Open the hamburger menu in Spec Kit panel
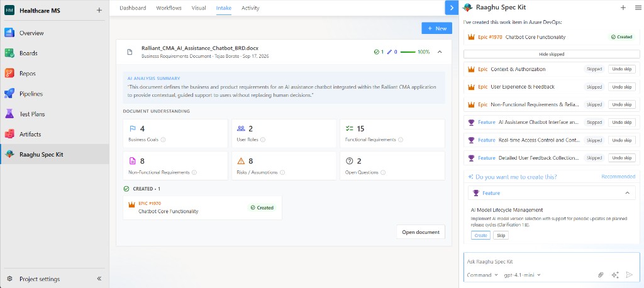Screen dimensions: 644x288 pyautogui.click(x=638, y=8)
